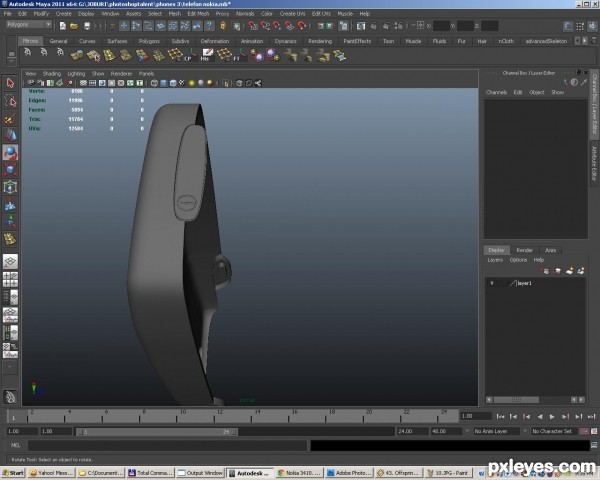The height and width of the screenshot is (480, 600).
Task: Switch to the Rendering shelf tab
Action: point(320,41)
